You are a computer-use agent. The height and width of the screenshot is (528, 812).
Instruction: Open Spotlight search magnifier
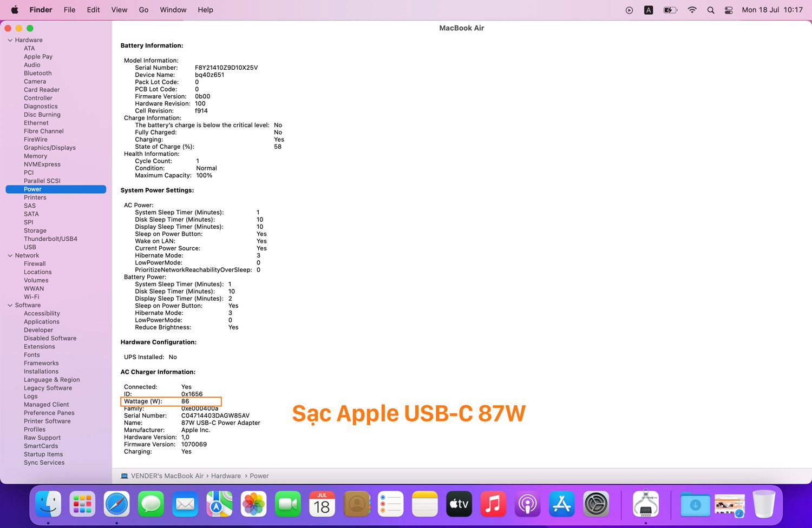(x=711, y=10)
